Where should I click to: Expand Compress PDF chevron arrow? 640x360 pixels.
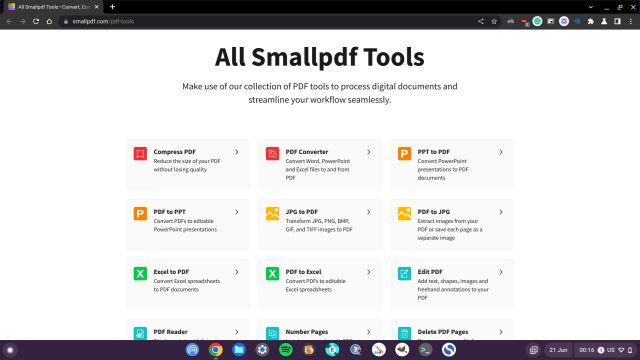[x=237, y=152]
